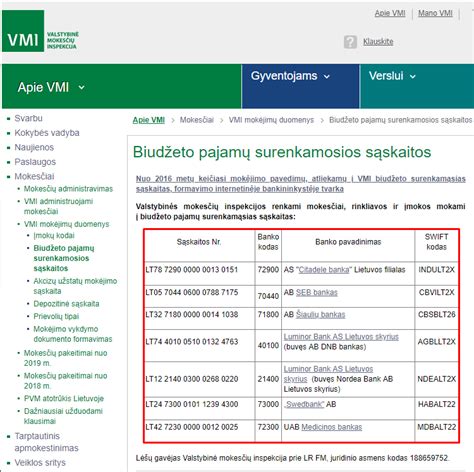Click account number LT74 4010 0510 0132 4763
474x472 pixels.
pos(192,342)
